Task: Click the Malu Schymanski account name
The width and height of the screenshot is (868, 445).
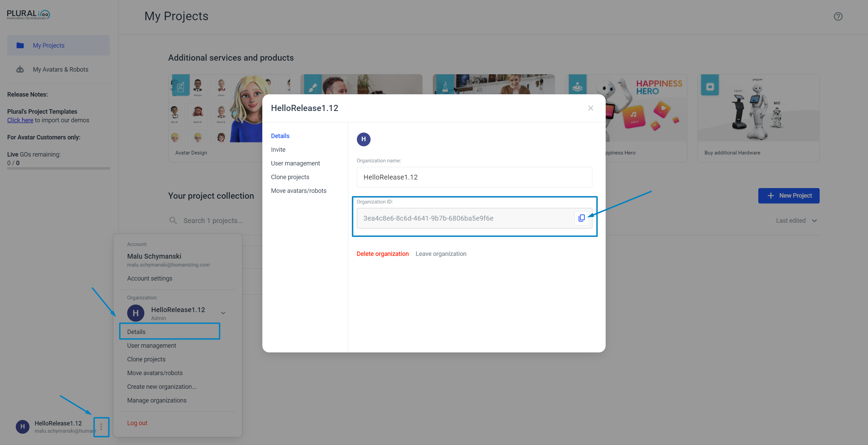Action: point(154,256)
